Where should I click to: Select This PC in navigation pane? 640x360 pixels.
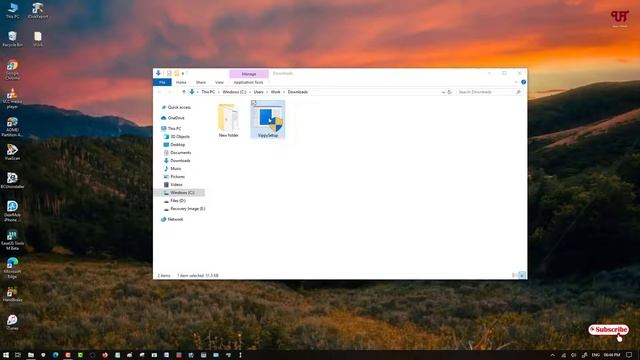pos(174,129)
